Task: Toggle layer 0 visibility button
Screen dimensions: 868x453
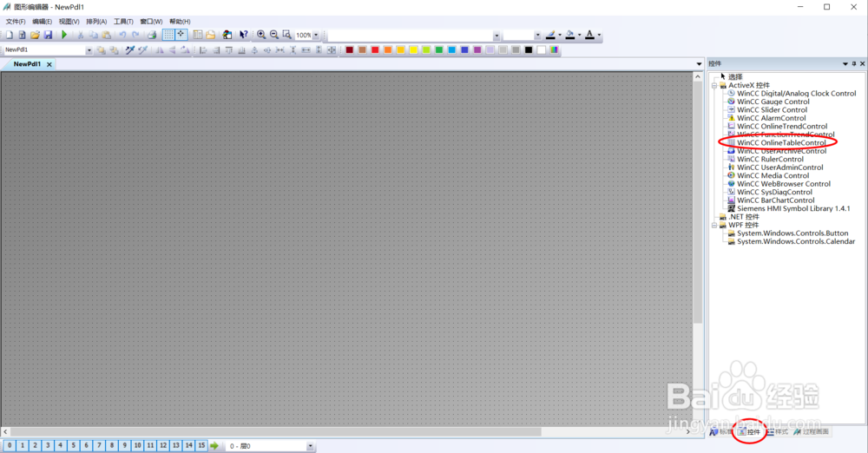Action: coord(10,445)
